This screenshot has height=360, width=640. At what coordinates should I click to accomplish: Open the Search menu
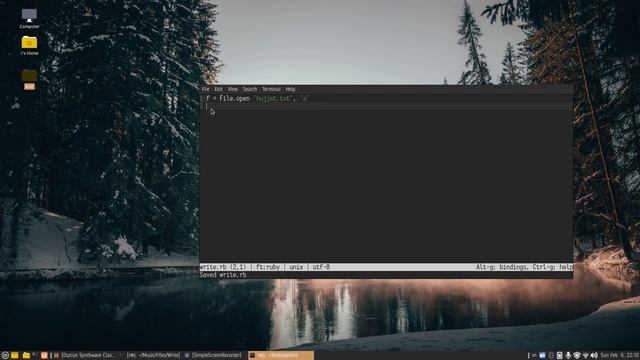[250, 89]
